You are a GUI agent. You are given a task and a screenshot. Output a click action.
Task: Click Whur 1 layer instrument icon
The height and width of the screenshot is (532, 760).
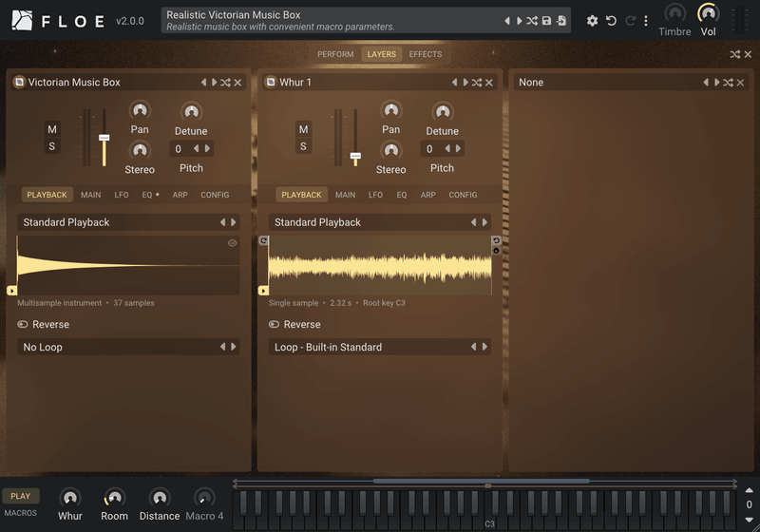point(271,82)
